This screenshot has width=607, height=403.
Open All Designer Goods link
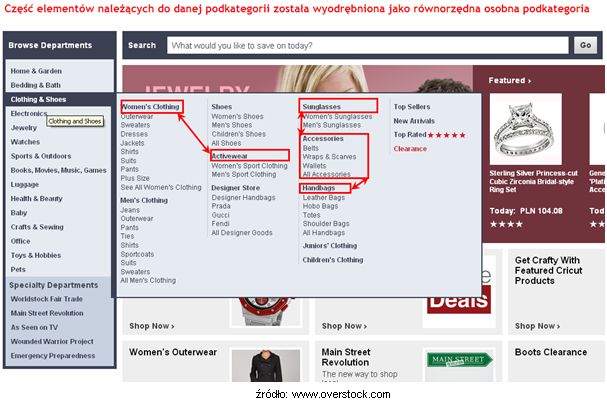point(242,233)
